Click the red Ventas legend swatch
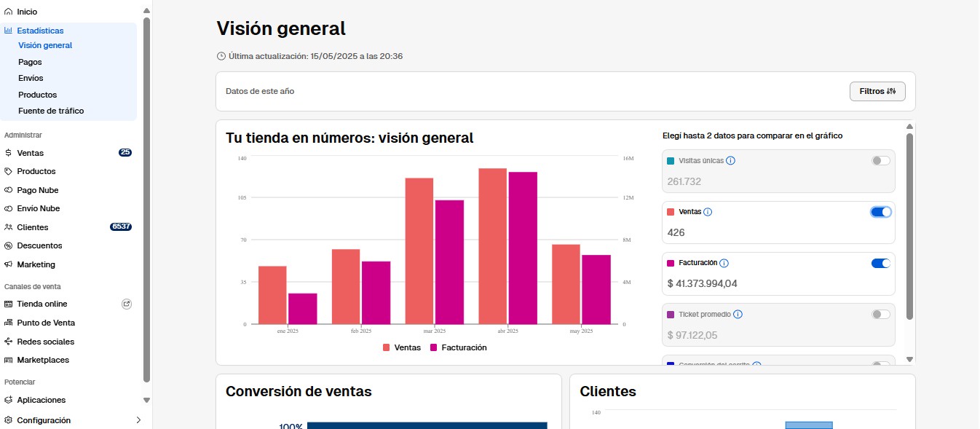The image size is (980, 429). click(x=385, y=347)
